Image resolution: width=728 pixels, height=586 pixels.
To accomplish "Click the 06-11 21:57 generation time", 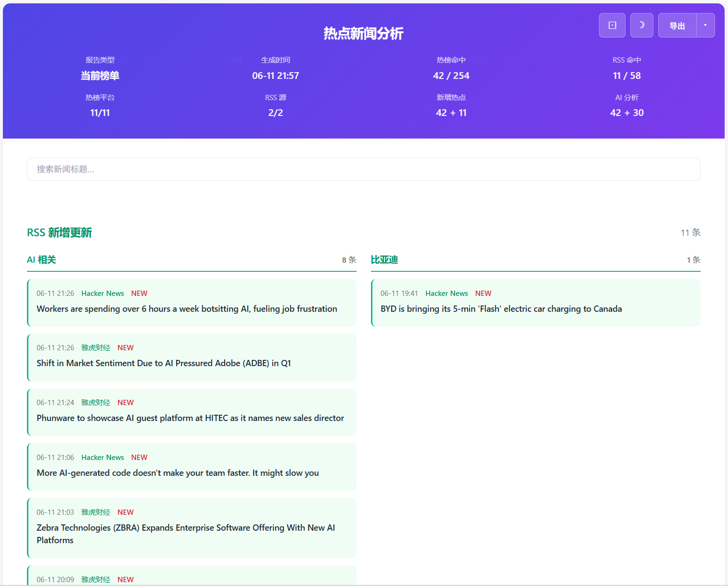I will point(276,76).
